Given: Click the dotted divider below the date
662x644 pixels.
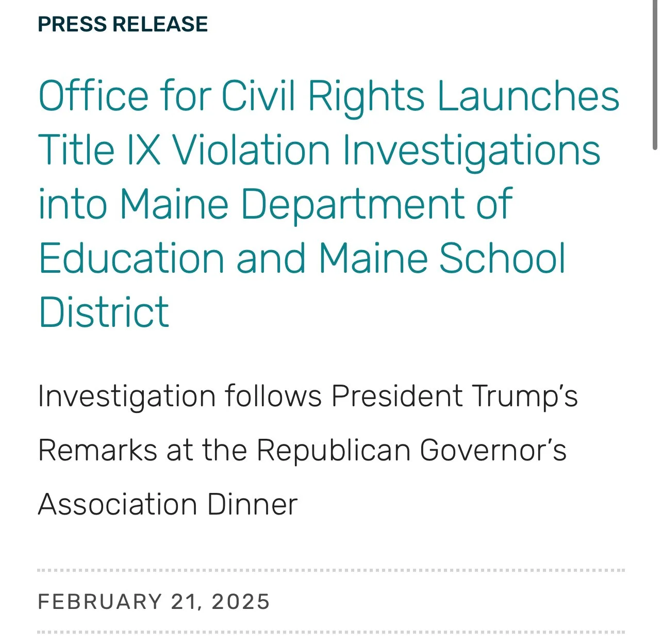Looking at the screenshot, I should pos(331,632).
